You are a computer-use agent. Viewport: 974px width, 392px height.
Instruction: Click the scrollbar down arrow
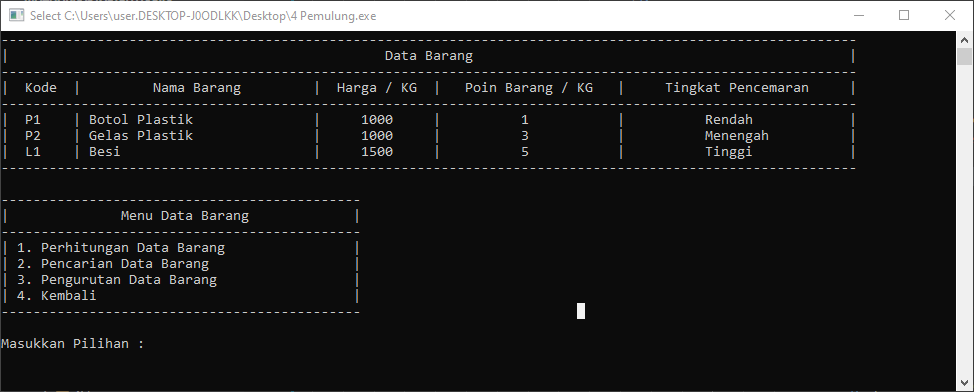964,383
